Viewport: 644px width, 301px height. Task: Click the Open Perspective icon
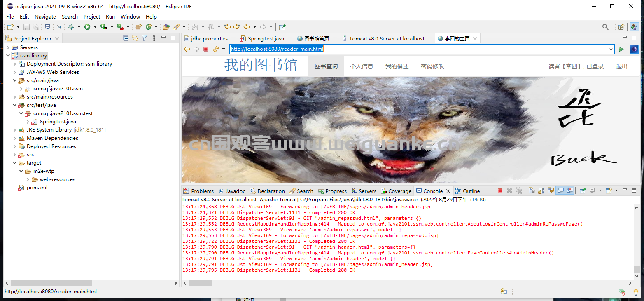click(x=621, y=27)
